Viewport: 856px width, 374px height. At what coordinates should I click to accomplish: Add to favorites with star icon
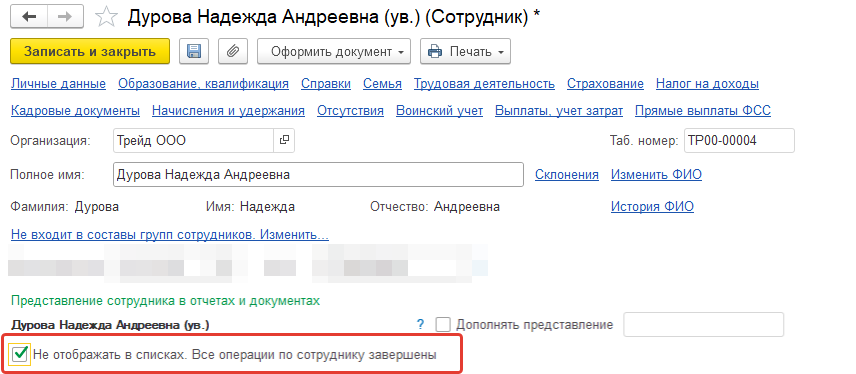(106, 17)
